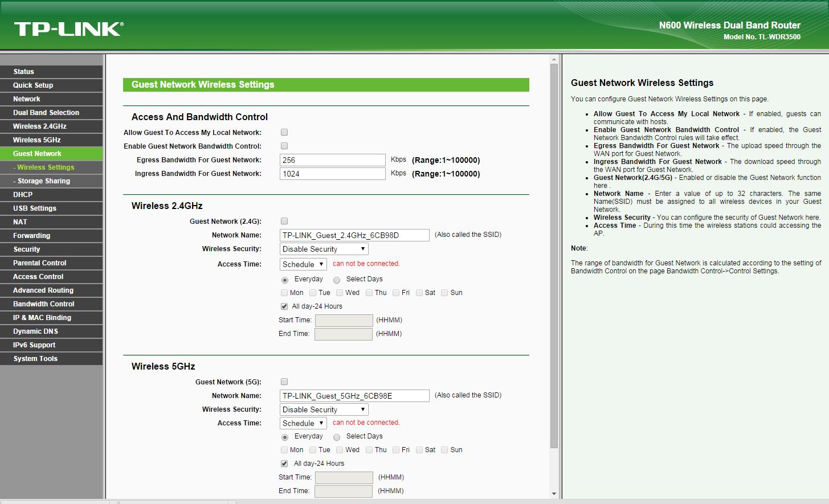Click the TP-LINK logo
Viewport: 829px width, 504px height.
point(68,29)
